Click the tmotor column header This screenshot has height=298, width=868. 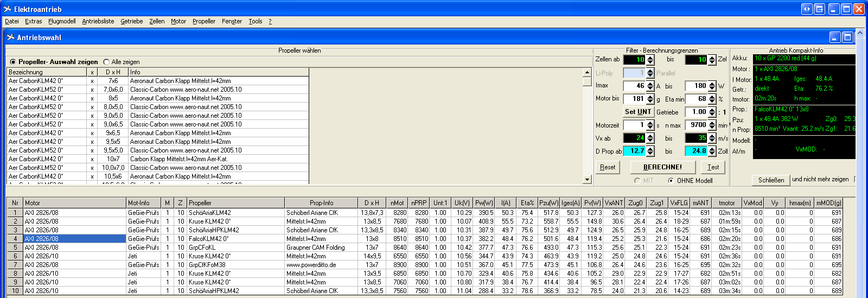[x=726, y=203]
